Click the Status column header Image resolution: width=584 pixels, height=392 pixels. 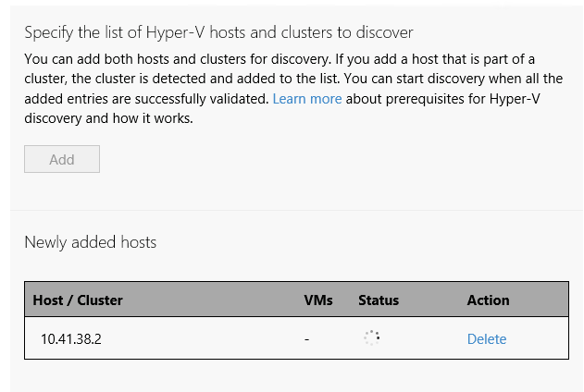[379, 300]
